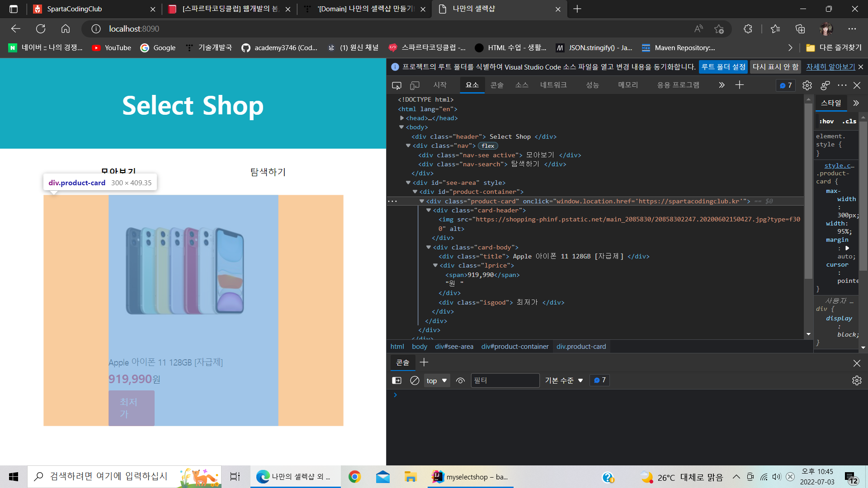Show more DevTools tabs chevron
868x488 pixels.
pyautogui.click(x=722, y=85)
